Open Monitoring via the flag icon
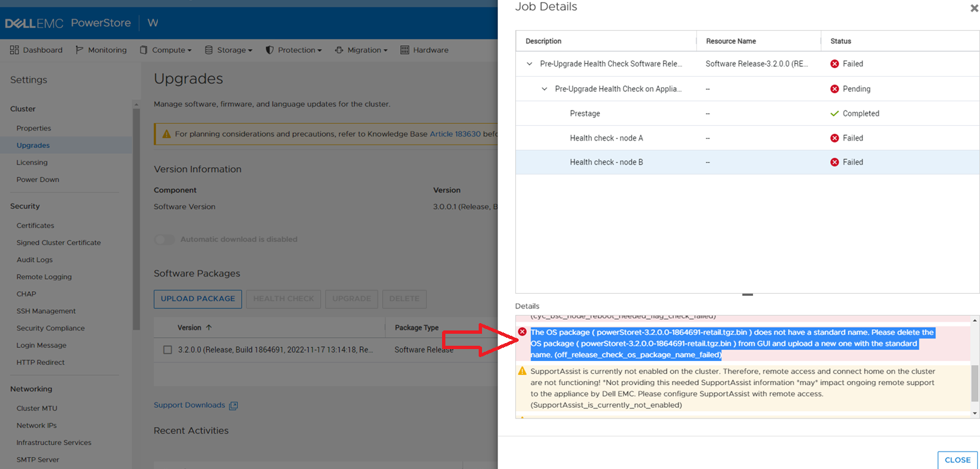The image size is (980, 469). pos(78,49)
